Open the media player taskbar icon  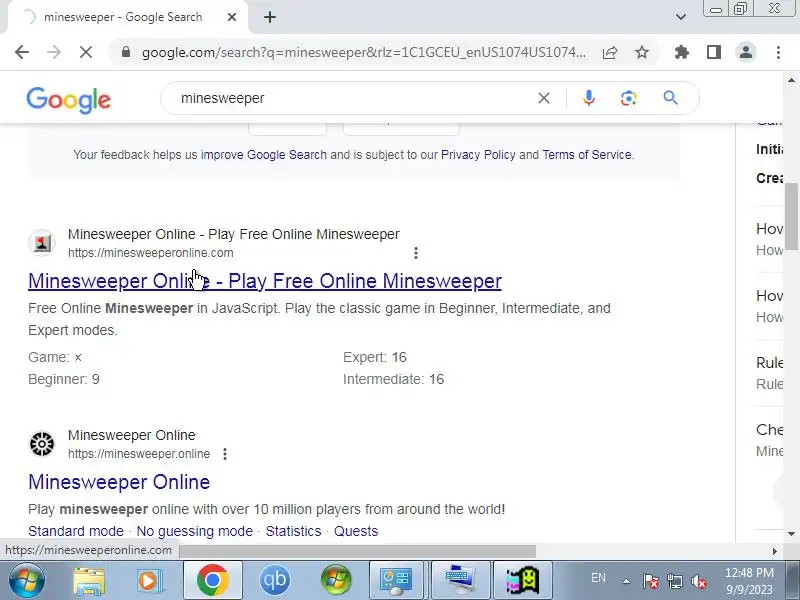coord(149,581)
